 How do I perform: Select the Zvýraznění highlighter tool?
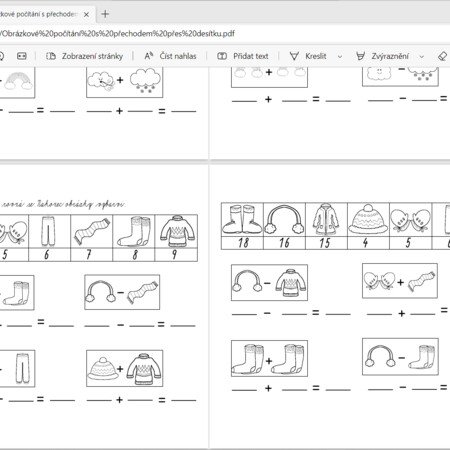(x=382, y=56)
